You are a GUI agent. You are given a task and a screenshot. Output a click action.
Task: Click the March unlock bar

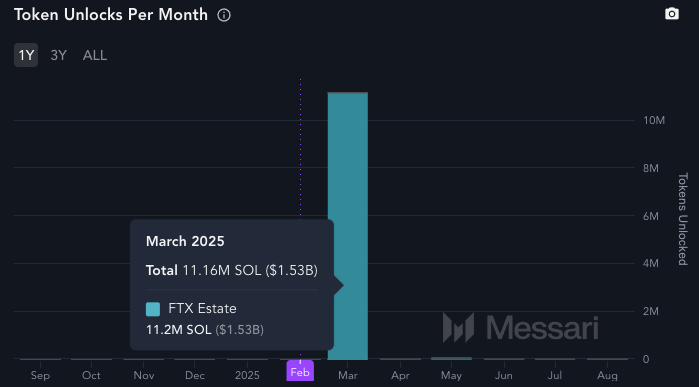348,226
